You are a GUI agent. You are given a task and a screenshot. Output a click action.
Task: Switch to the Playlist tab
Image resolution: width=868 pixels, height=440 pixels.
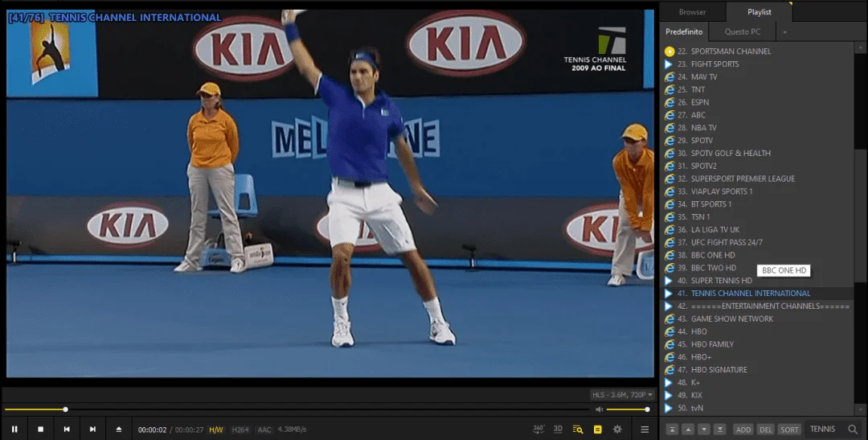[x=759, y=11]
